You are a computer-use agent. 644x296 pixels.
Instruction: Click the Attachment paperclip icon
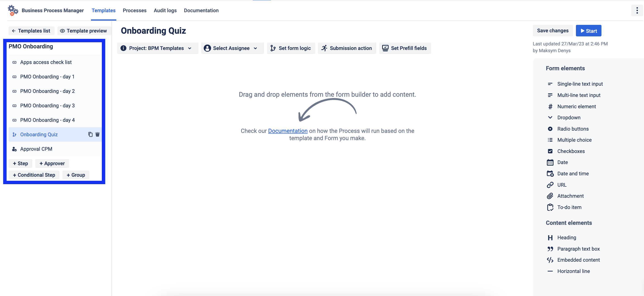(550, 196)
